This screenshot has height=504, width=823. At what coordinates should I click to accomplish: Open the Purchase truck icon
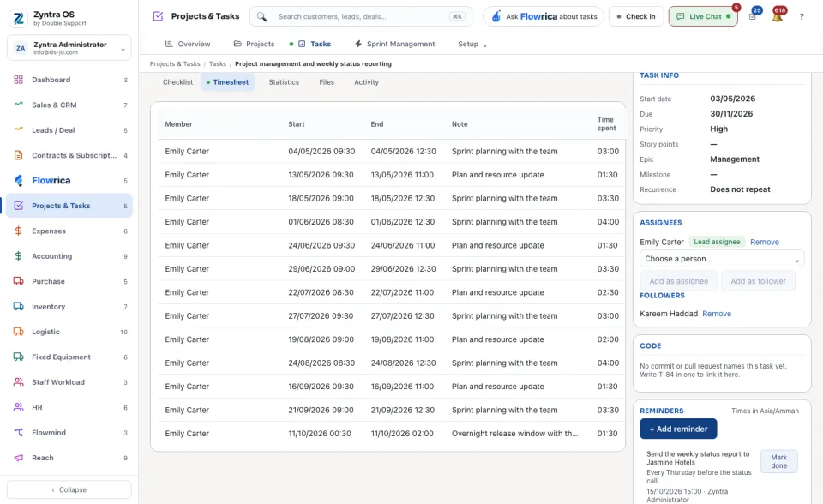pyautogui.click(x=18, y=281)
